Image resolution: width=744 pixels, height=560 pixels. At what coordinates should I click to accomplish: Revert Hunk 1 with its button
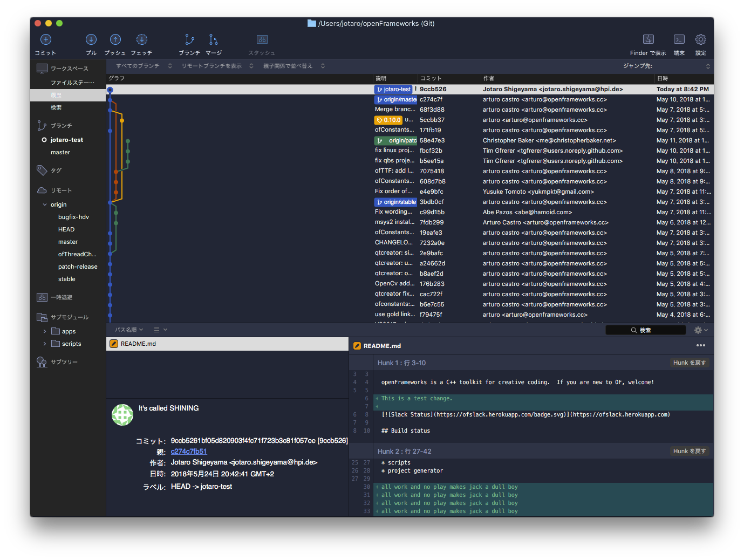coord(689,363)
